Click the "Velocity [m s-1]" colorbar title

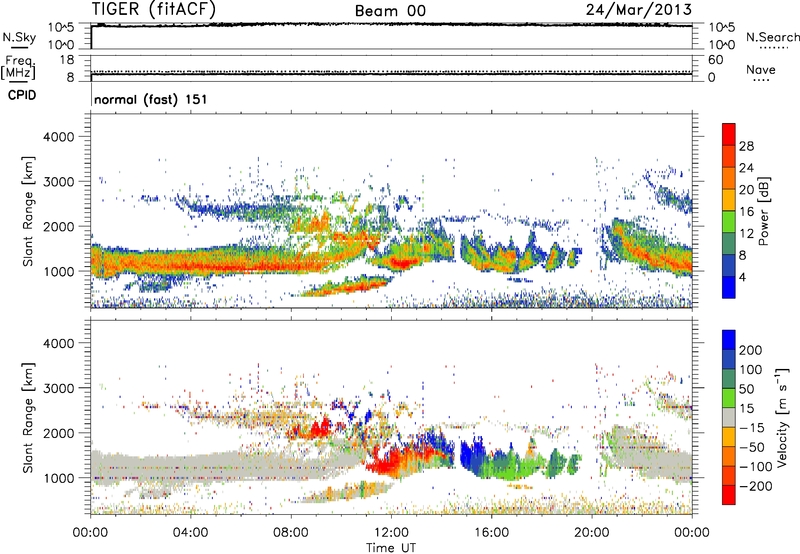point(782,417)
